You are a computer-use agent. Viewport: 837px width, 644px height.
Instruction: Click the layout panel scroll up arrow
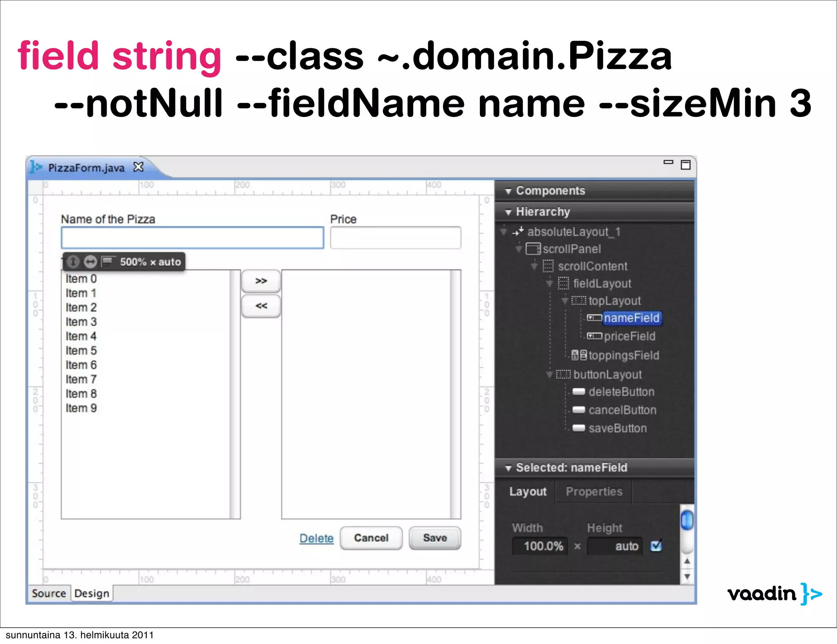click(x=687, y=561)
